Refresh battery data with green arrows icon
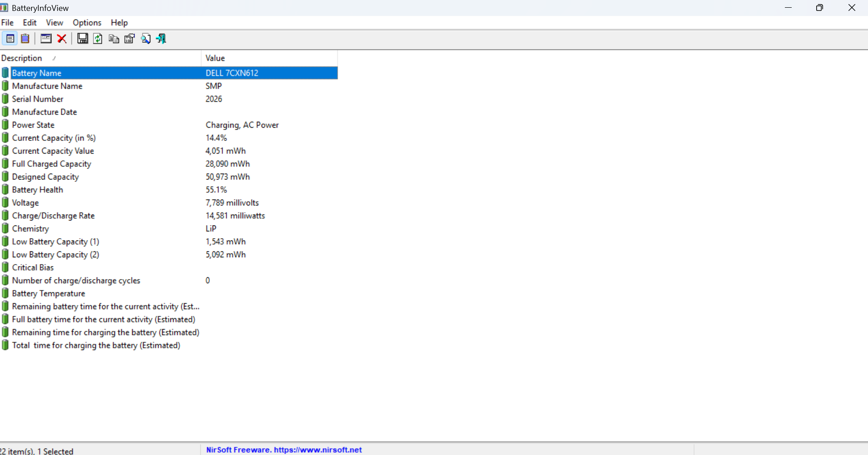This screenshot has height=455, width=868. (x=98, y=39)
